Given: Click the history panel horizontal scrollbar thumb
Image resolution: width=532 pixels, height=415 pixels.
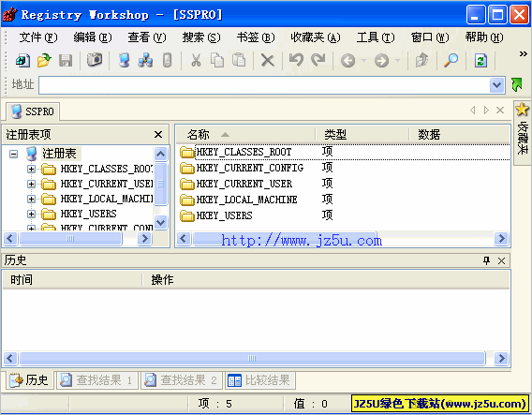Looking at the screenshot, I should [x=252, y=359].
